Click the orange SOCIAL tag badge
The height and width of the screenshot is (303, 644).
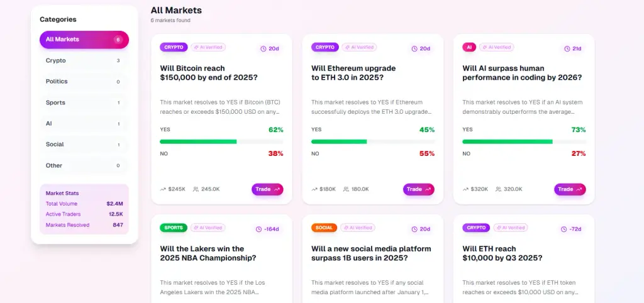[x=324, y=228]
